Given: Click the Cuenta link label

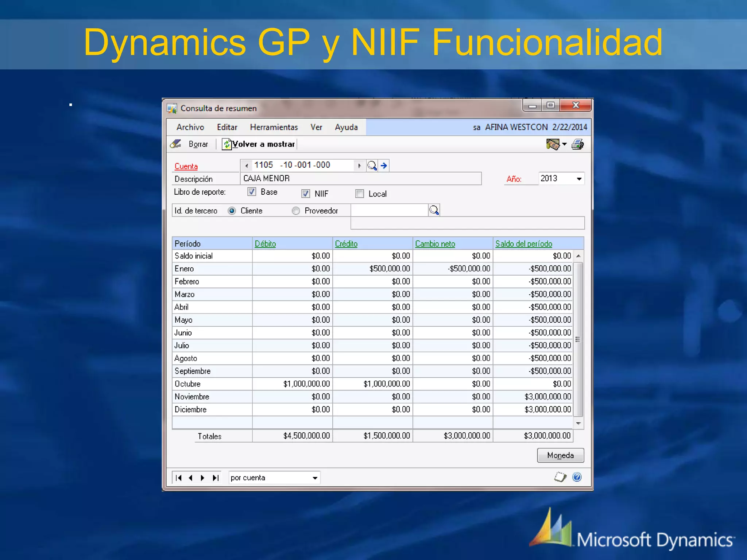Looking at the screenshot, I should click(x=186, y=166).
